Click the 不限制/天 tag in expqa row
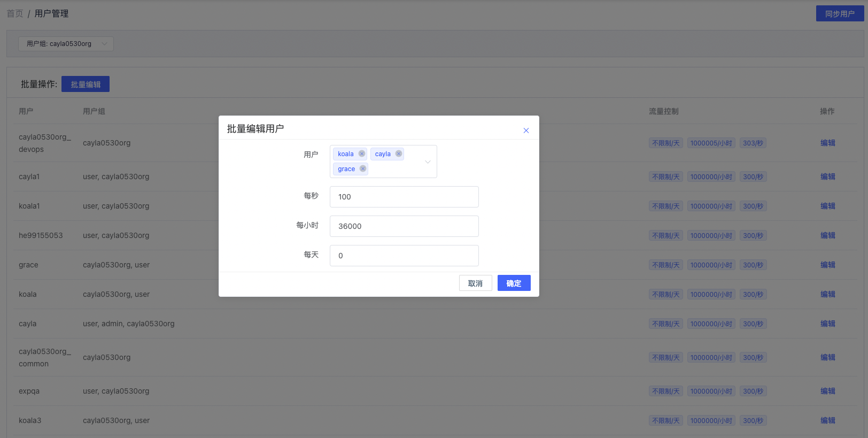 coord(666,391)
